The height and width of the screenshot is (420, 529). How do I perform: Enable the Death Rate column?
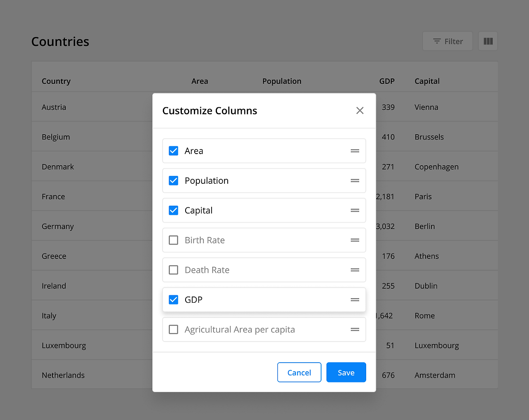[x=174, y=270]
